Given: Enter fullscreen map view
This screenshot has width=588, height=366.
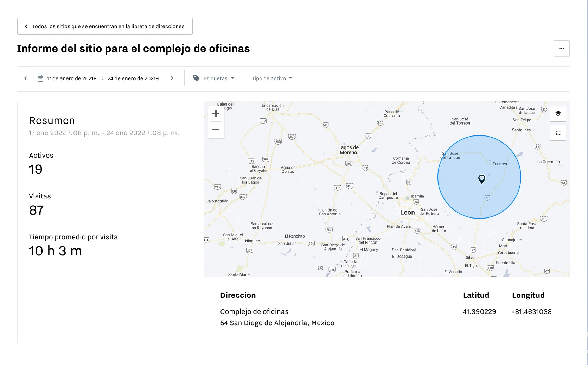Looking at the screenshot, I should pyautogui.click(x=558, y=133).
